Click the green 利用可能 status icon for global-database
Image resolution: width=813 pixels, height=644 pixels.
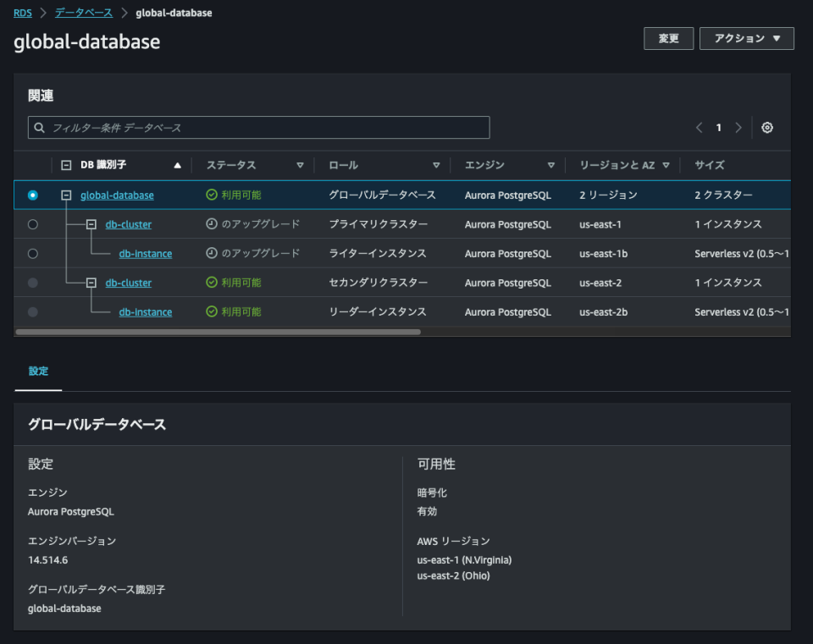[212, 195]
